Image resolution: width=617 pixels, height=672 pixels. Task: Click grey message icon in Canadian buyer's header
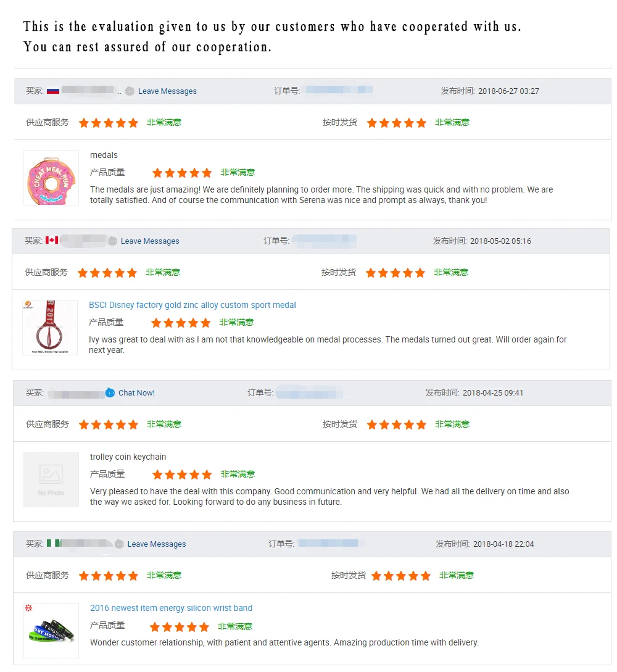click(112, 241)
